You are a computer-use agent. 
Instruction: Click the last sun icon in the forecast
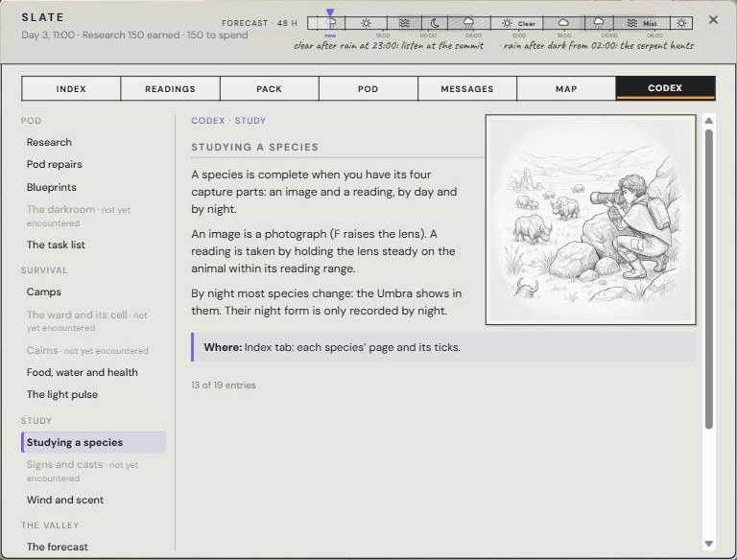(681, 23)
